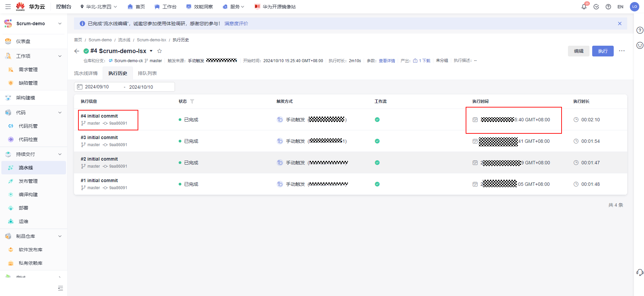Viewport: 644px width, 296px height.
Task: Open 效能洞察 in top navigation
Action: coord(200,7)
